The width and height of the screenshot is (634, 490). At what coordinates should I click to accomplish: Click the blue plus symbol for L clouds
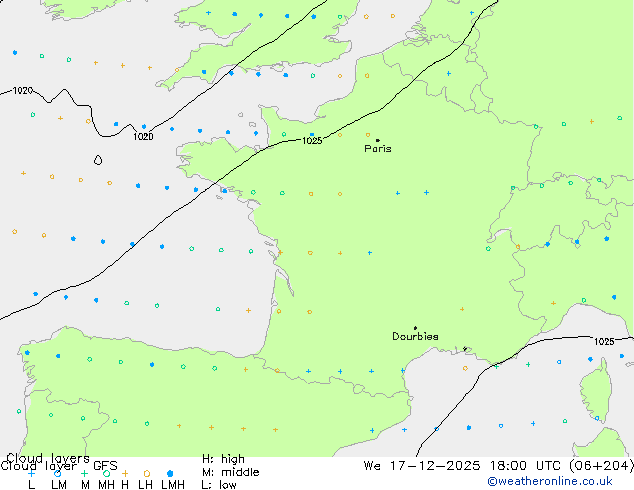click(x=31, y=473)
